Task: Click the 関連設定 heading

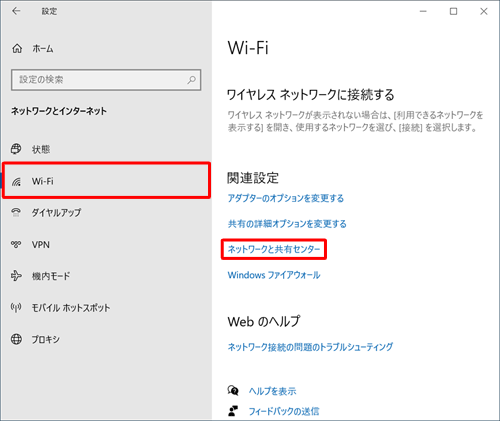Action: tap(253, 178)
